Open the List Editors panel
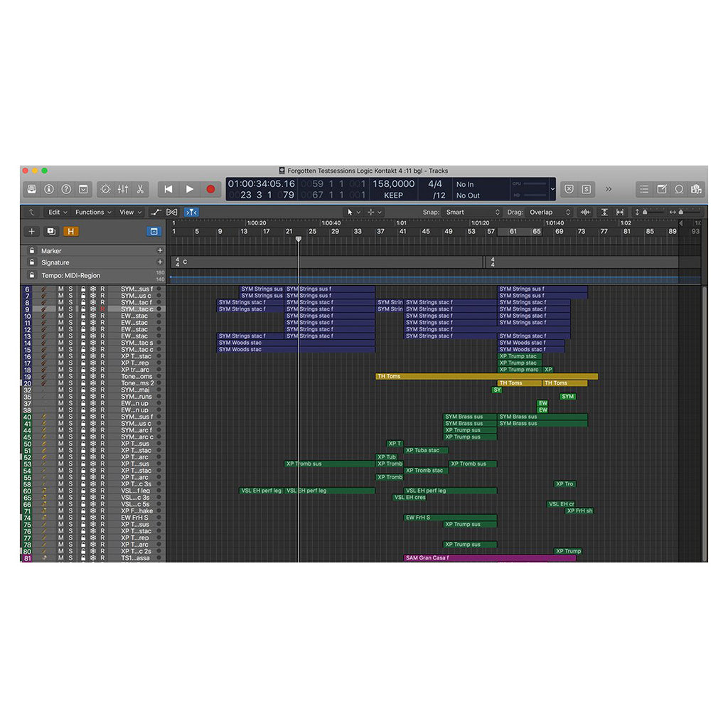728x728 pixels. (x=644, y=189)
